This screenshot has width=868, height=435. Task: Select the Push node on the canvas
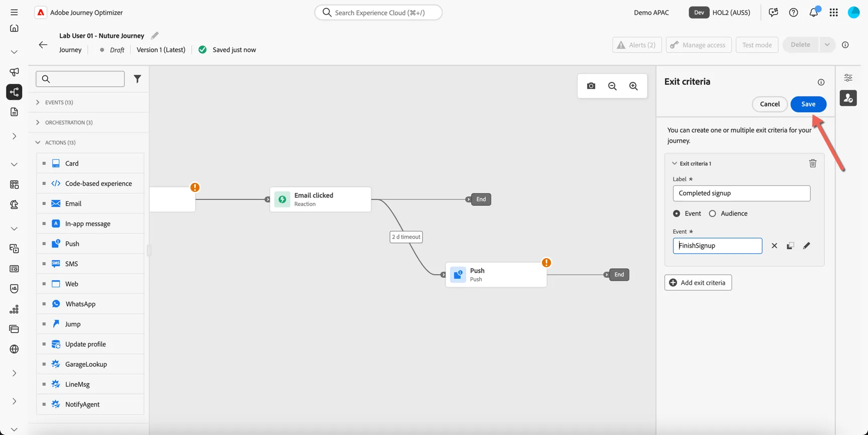click(496, 275)
